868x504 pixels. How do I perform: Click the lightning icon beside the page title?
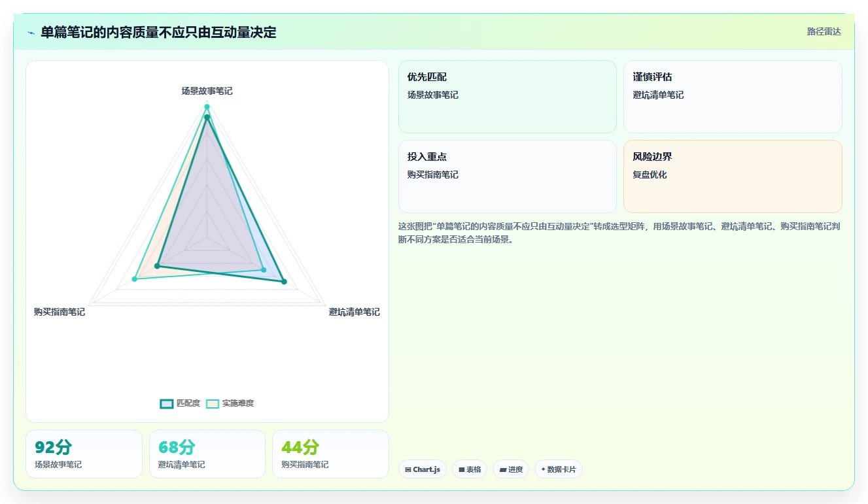point(31,32)
